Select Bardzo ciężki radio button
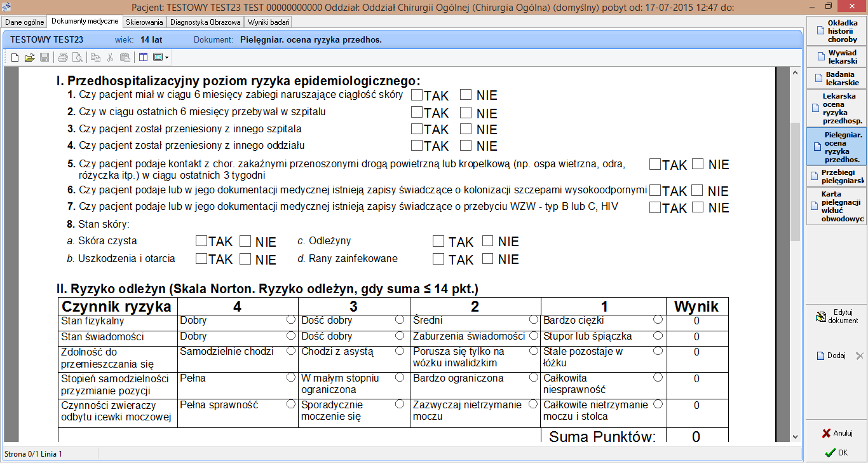 pyautogui.click(x=658, y=319)
